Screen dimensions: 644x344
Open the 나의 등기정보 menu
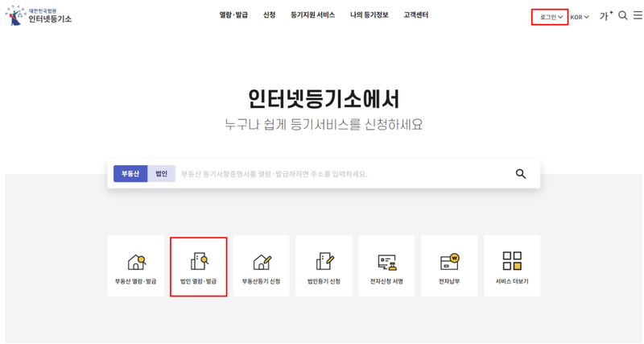pyautogui.click(x=369, y=15)
